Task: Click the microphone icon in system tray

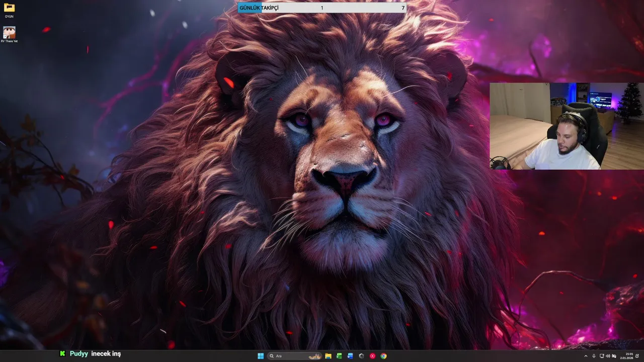Action: 594,356
